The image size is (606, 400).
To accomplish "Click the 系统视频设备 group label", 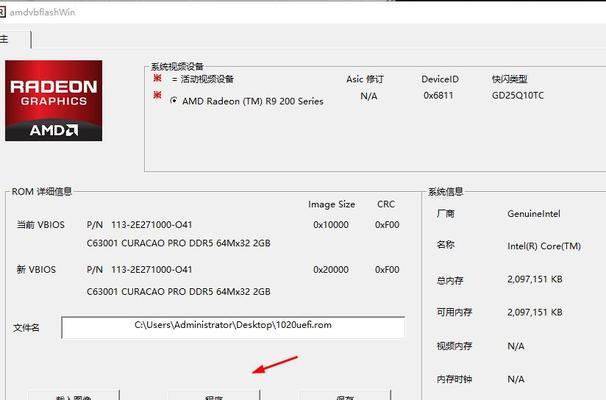I will click(177, 66).
